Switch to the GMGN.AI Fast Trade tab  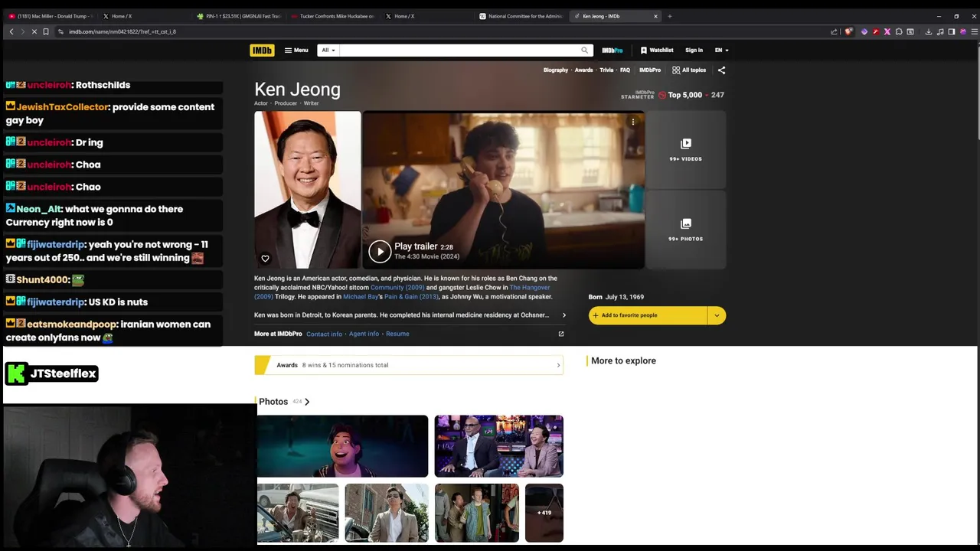(x=239, y=16)
